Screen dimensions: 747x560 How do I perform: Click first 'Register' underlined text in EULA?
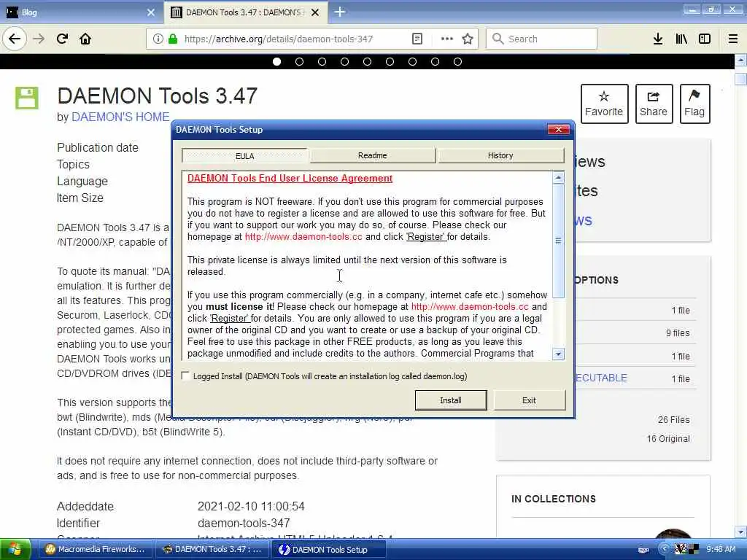click(x=426, y=237)
